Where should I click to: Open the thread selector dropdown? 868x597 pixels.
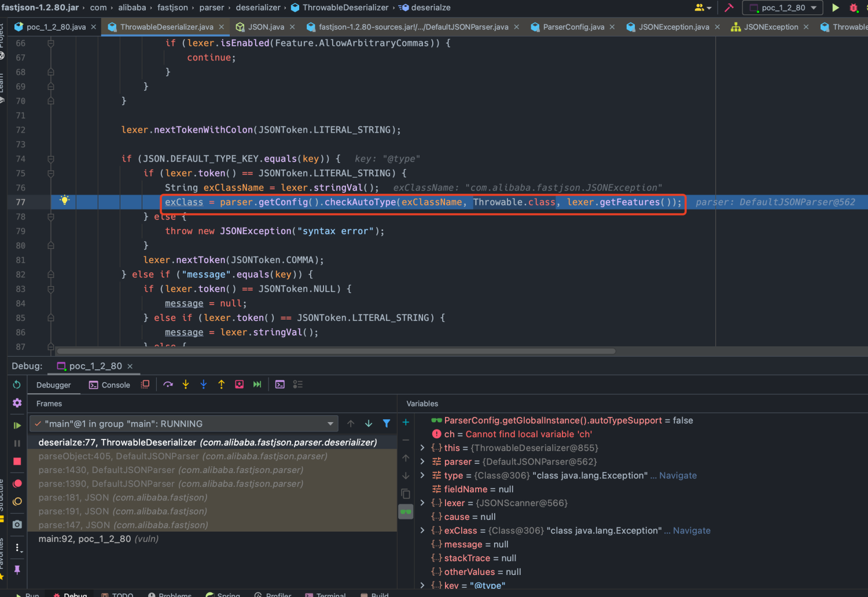(x=183, y=424)
